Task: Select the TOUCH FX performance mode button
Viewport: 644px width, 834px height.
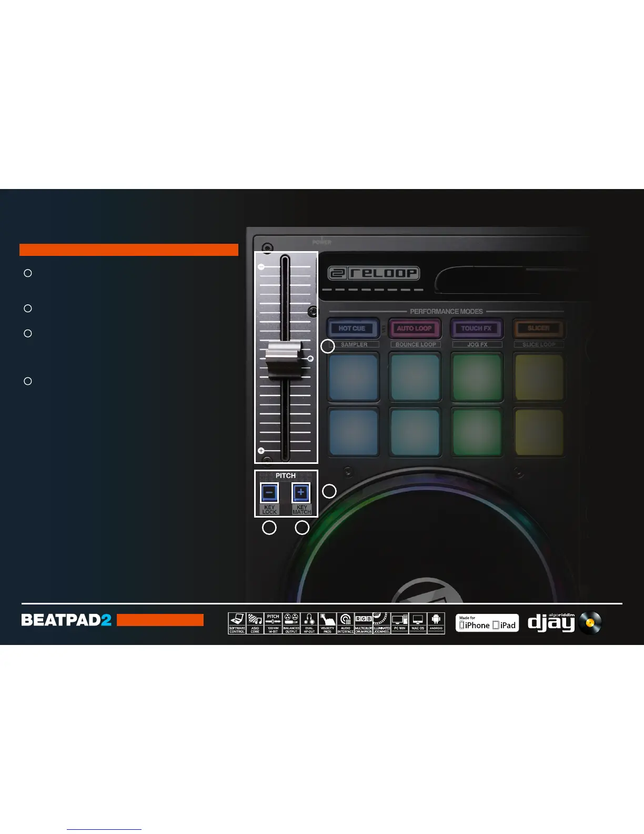Action: pyautogui.click(x=477, y=328)
